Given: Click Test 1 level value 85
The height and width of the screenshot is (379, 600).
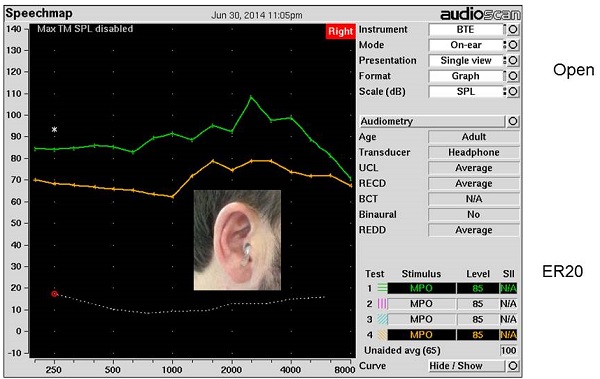Looking at the screenshot, I should (478, 288).
